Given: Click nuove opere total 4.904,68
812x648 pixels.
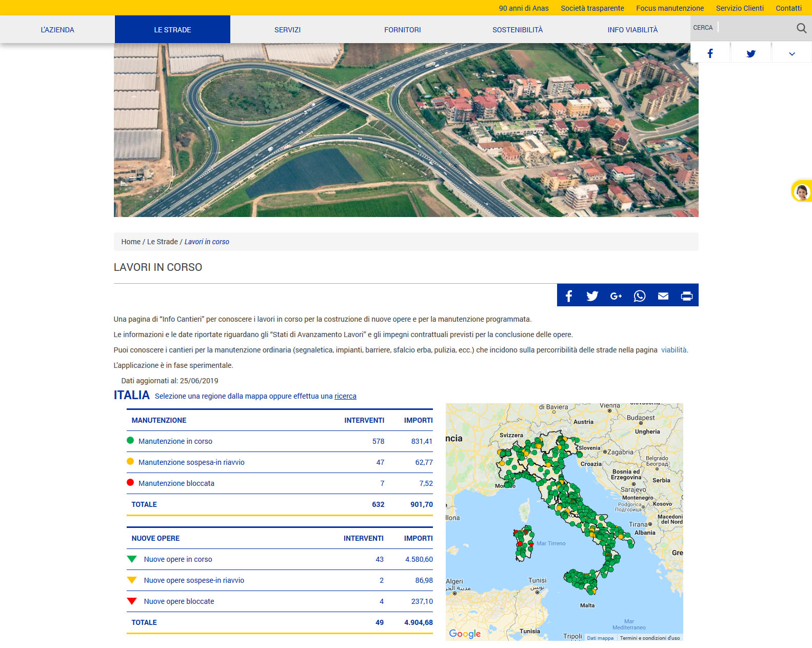Looking at the screenshot, I should coord(419,622).
